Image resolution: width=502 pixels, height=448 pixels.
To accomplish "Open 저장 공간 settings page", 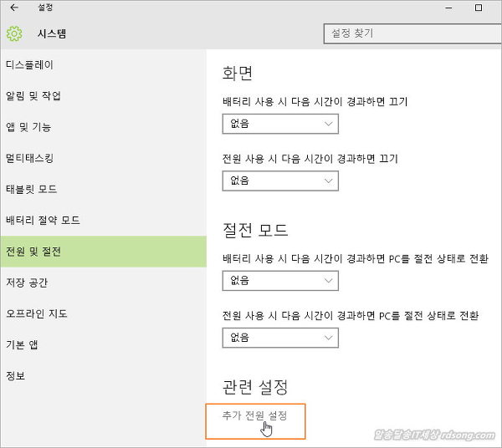I will [x=29, y=283].
